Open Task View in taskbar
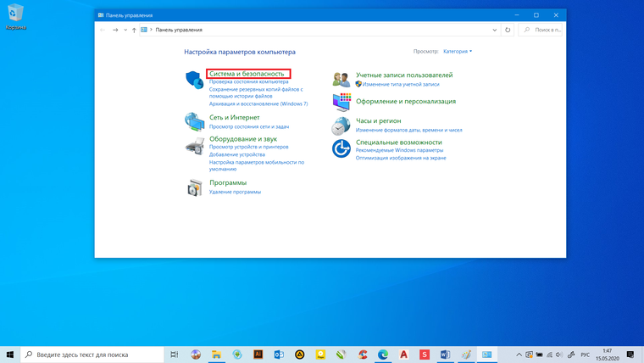The width and height of the screenshot is (644, 363). pos(175,355)
